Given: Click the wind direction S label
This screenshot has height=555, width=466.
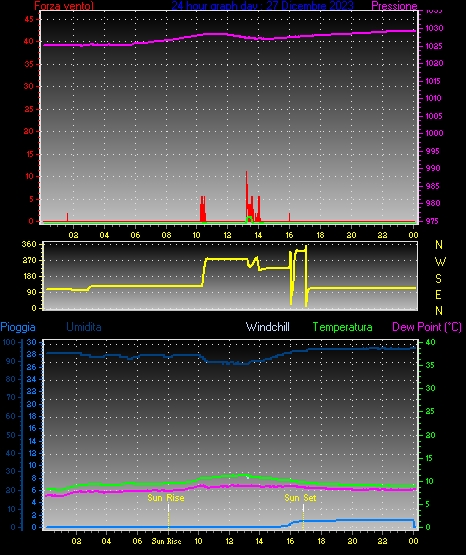Looking at the screenshot, I should [438, 279].
